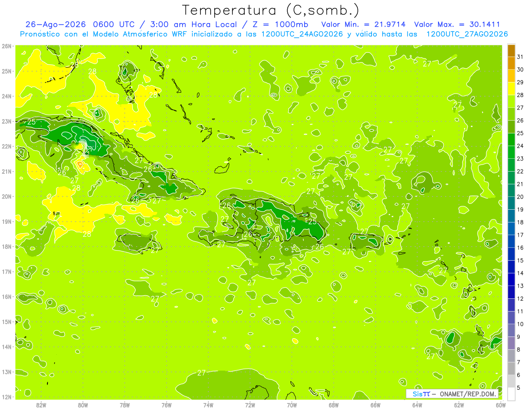Screen dimensions: 532x411
Task: Click the latitude axis label '24N'
Action: coord(7,96)
